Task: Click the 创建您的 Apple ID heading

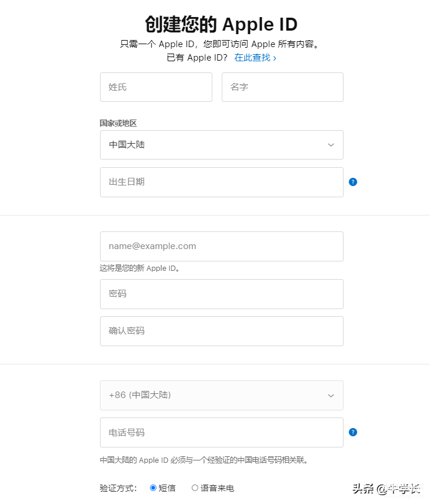Action: point(221,25)
